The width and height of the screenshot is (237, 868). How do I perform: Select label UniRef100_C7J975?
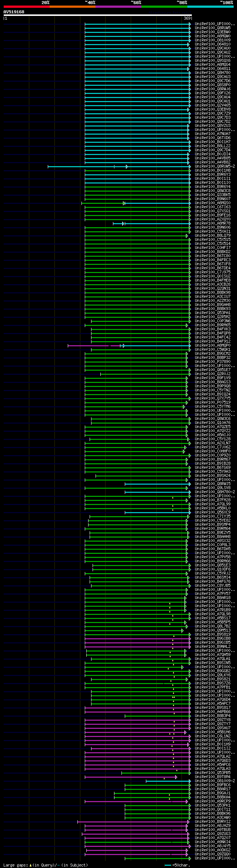pyautogui.click(x=213, y=272)
